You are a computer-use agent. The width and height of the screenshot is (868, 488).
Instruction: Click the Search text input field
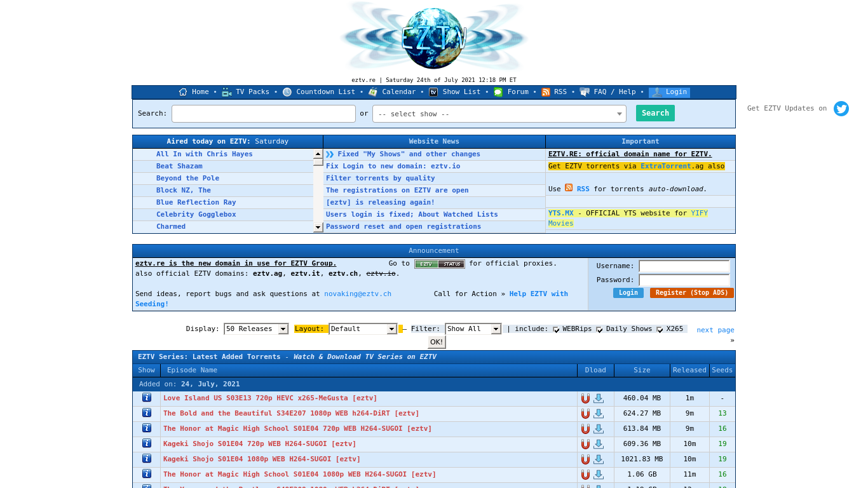coord(264,114)
